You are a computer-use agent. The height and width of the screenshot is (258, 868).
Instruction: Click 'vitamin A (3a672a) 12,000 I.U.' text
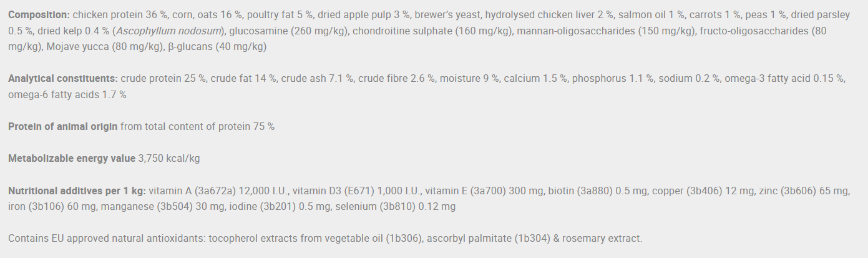pyautogui.click(x=217, y=191)
